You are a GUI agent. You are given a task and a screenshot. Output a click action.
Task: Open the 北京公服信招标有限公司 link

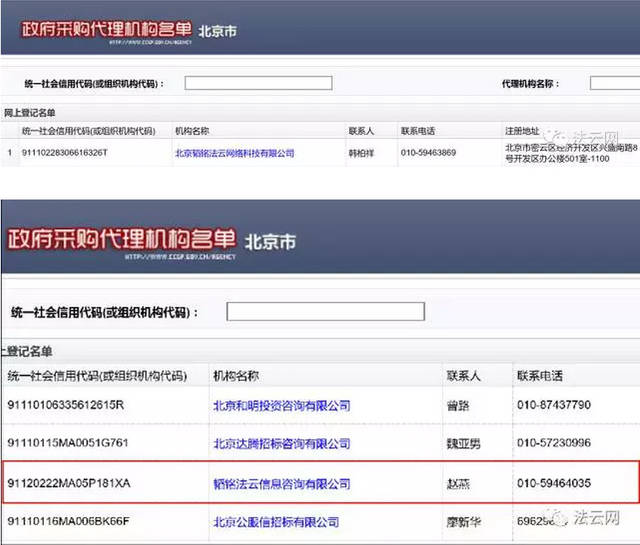[276, 522]
